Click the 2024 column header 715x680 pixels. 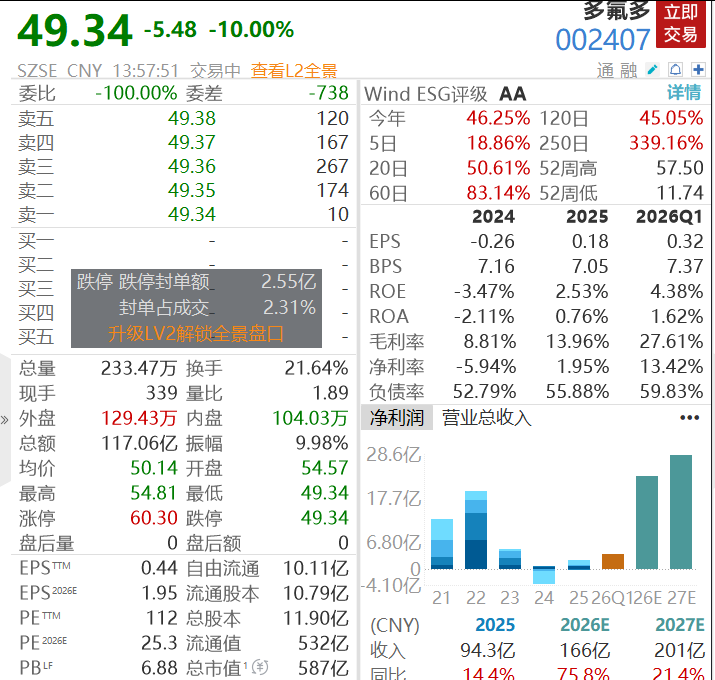(x=493, y=217)
